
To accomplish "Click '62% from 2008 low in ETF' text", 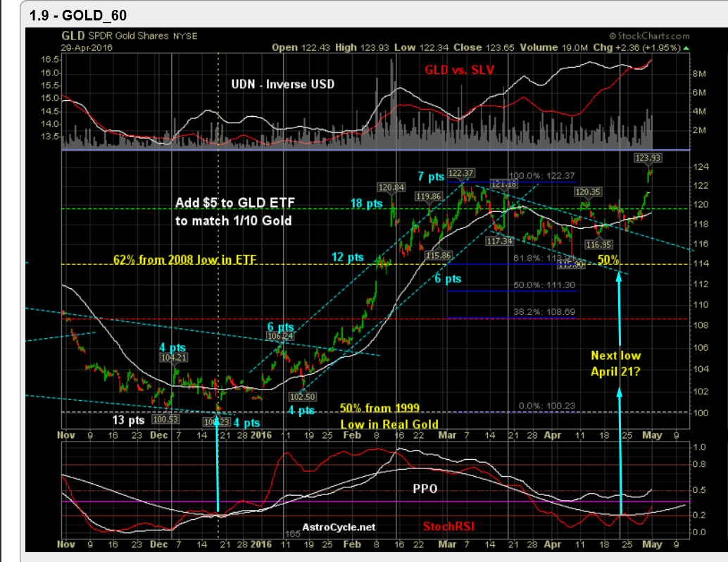I will click(184, 259).
